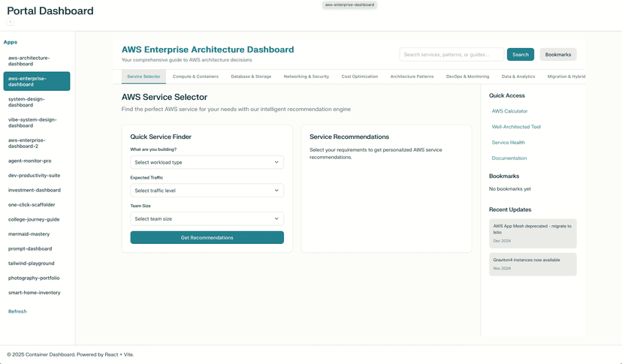Click the aws-enterprise-dashboard label at top
Image resolution: width=622 pixels, height=364 pixels.
349,5
